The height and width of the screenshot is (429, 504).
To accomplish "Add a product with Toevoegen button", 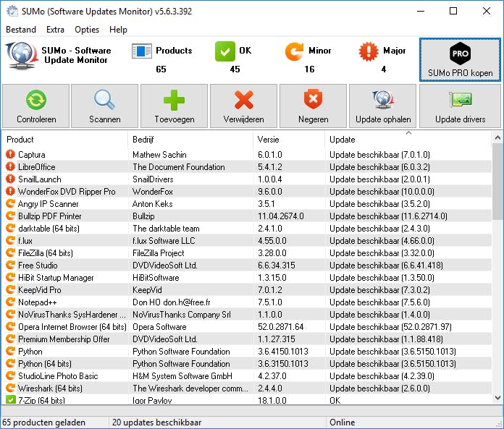I will 175,106.
